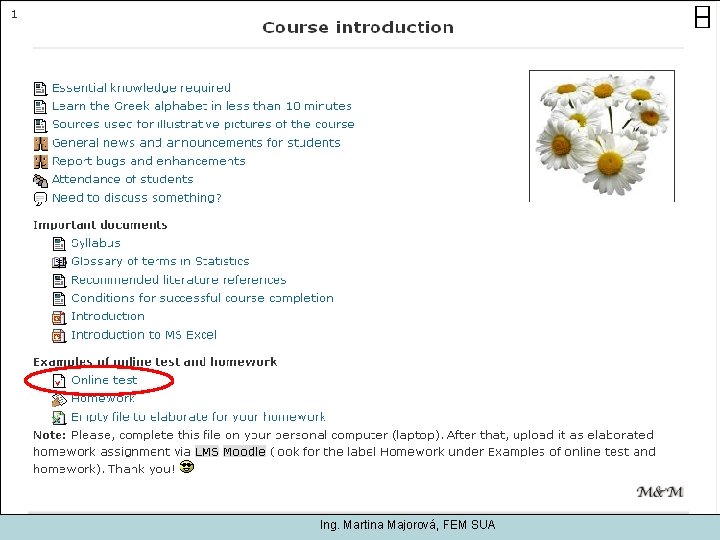Click document icon beside Syllabus
Screen dimensions: 720x540
59,244
